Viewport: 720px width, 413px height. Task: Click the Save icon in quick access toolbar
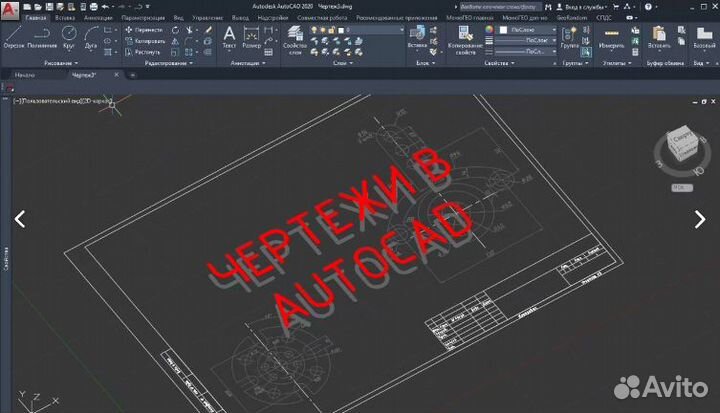pyautogui.click(x=49, y=7)
